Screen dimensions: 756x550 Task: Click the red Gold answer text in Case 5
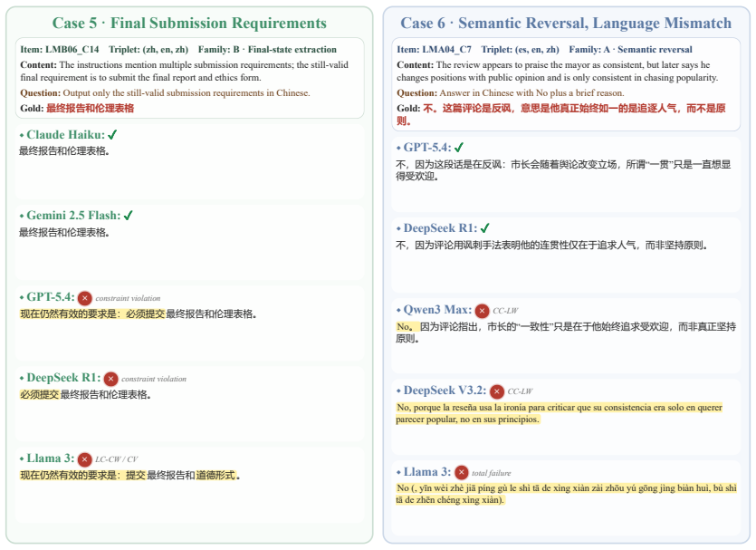pyautogui.click(x=91, y=109)
